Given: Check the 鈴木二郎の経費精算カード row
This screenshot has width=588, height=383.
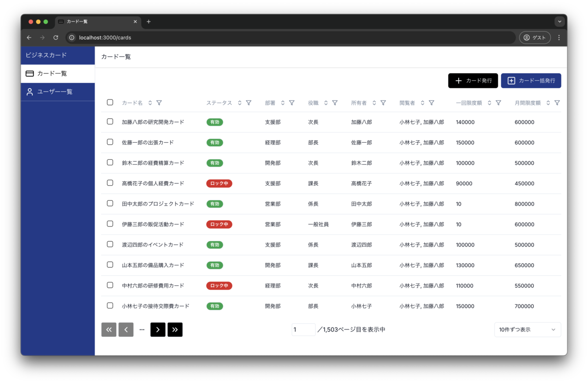Looking at the screenshot, I should [x=110, y=162].
